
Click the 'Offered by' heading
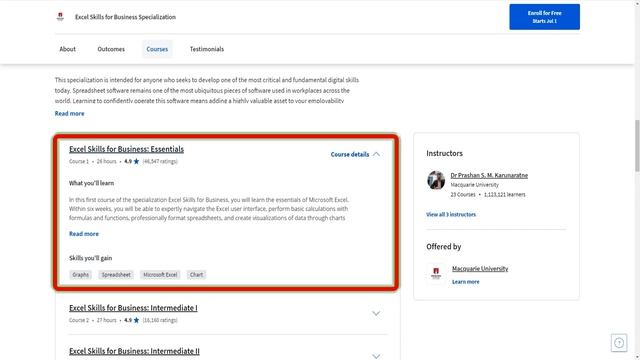(x=444, y=247)
